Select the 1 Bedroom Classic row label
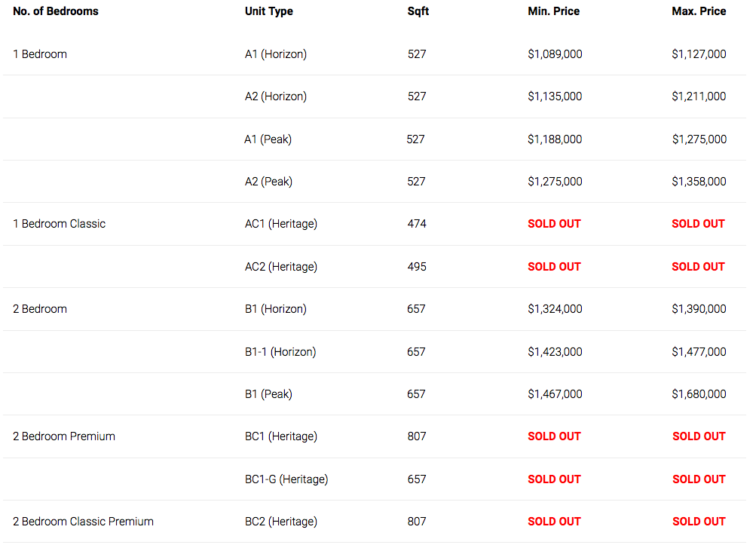Screen dimensions: 756x545 [x=59, y=224]
